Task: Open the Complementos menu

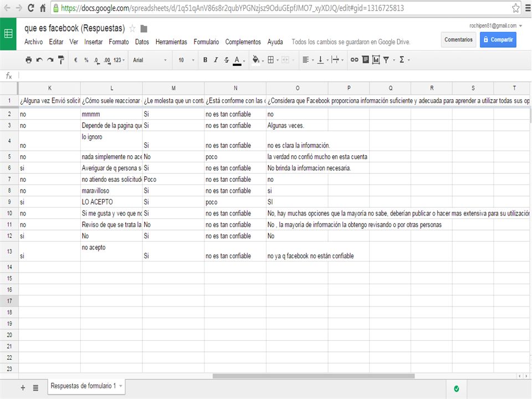Action: tap(243, 42)
